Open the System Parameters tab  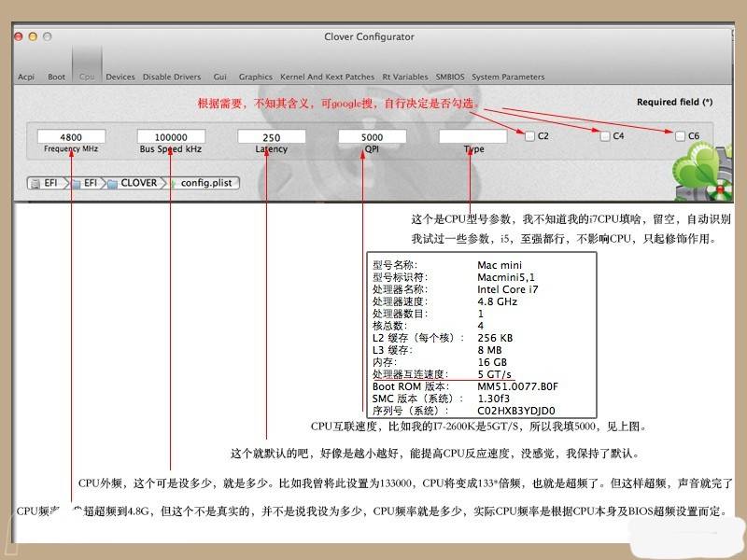click(x=508, y=77)
